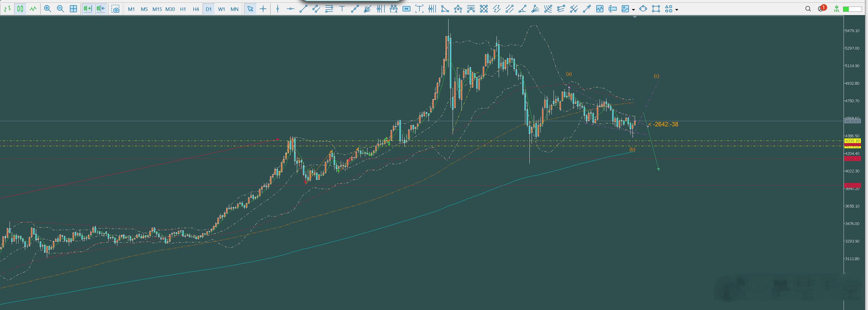The image size is (868, 310).
Task: Select the MN monthly timeframe
Action: point(234,9)
